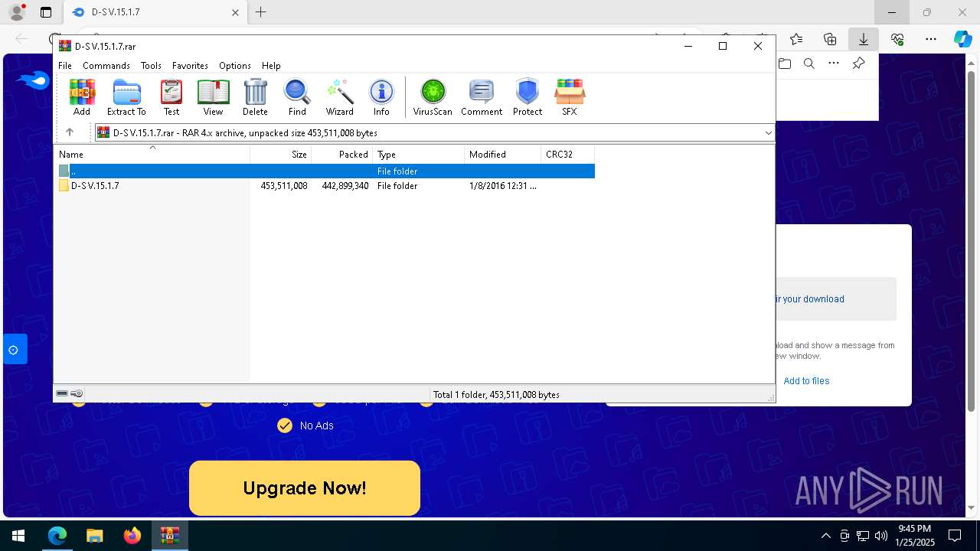The image size is (980, 551).
Task: Show archive Info
Action: pos(381,97)
